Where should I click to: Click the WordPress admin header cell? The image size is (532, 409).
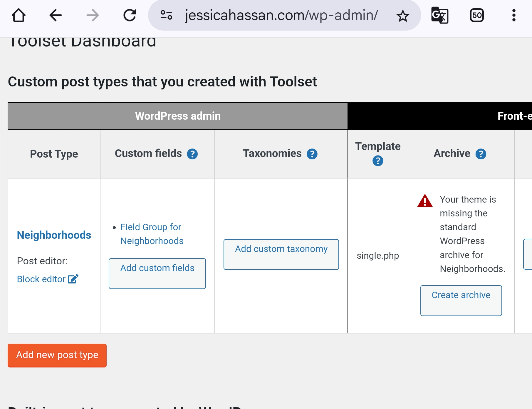[178, 116]
